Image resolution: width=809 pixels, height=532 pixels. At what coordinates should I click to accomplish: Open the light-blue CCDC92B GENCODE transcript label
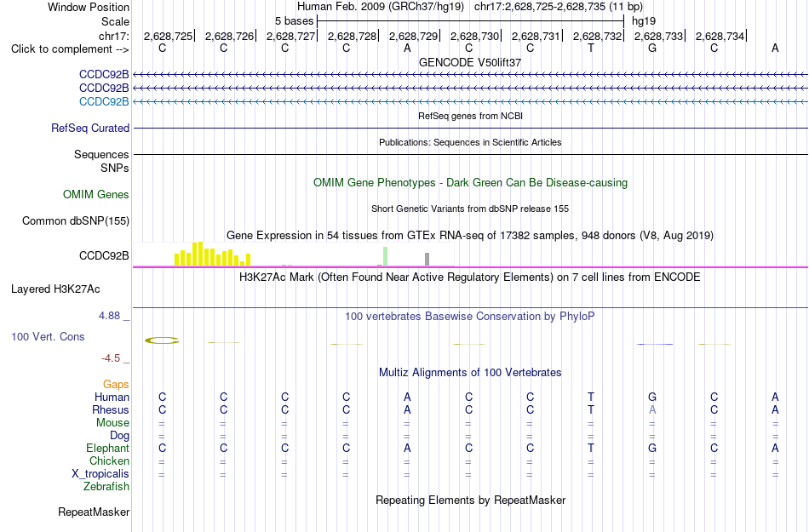pyautogui.click(x=104, y=101)
